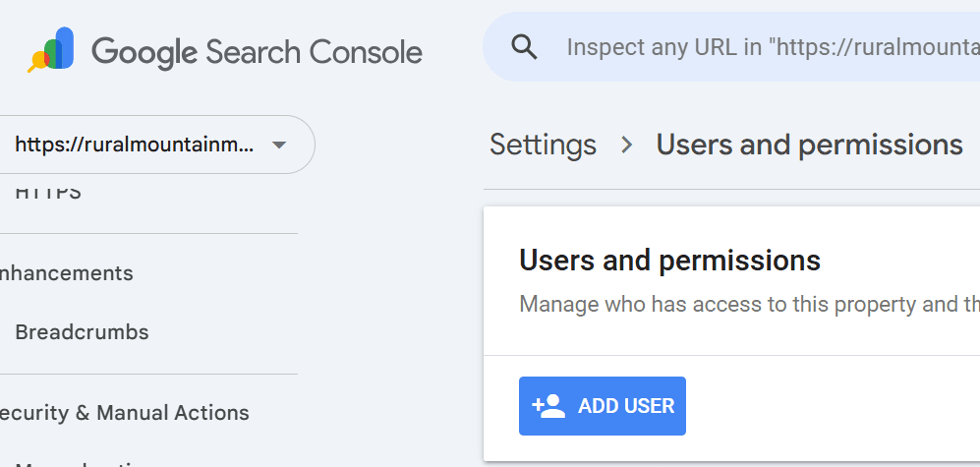Click the divider line above Enhancements
980x467 pixels.
click(147, 234)
